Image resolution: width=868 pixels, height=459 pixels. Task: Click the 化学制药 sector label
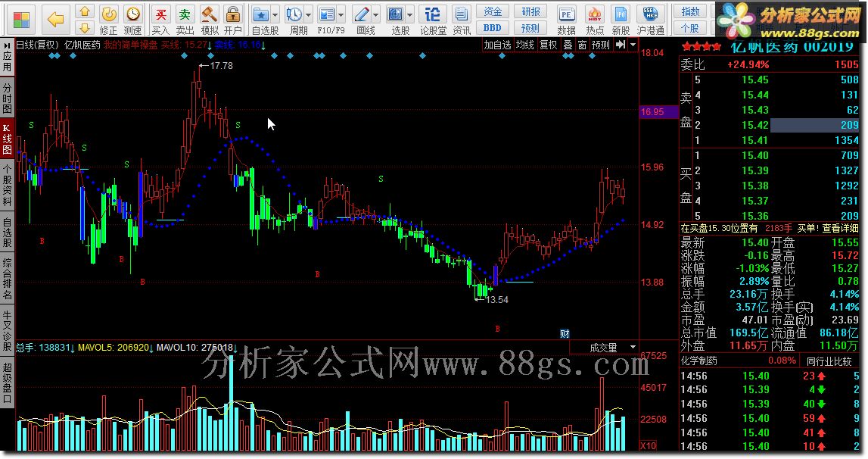tap(699, 361)
